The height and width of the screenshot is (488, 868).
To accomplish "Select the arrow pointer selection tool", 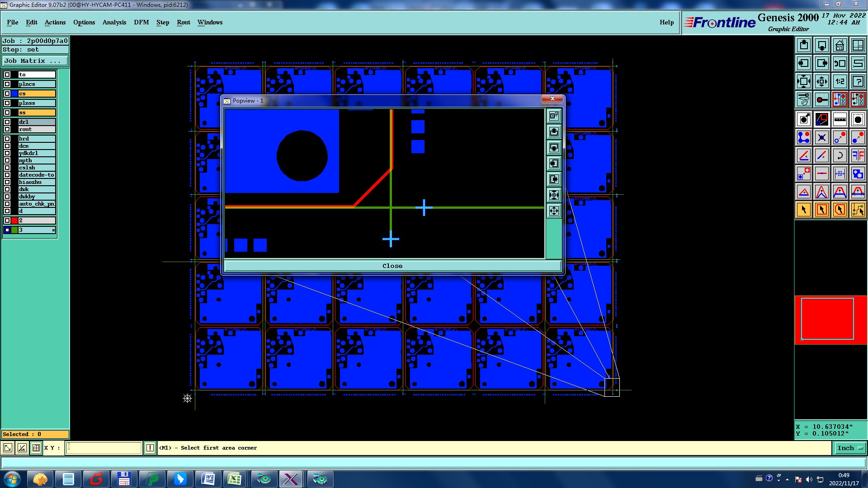I will [803, 210].
